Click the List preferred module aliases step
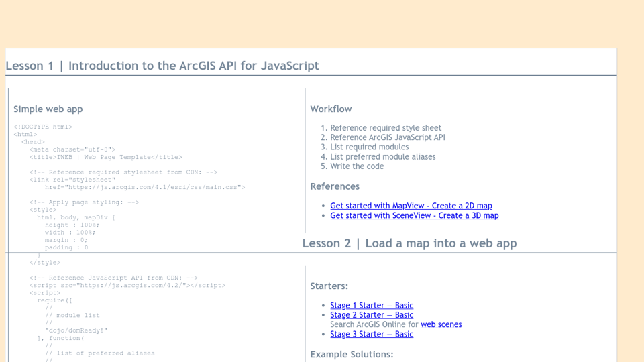The width and height of the screenshot is (644, 362). [x=382, y=156]
